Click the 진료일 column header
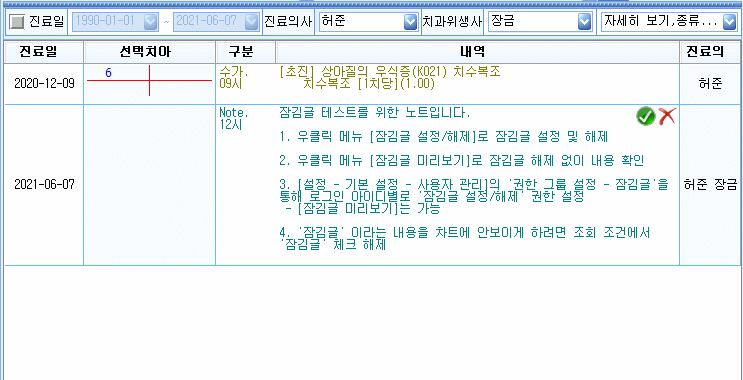The height and width of the screenshot is (380, 743). click(x=44, y=52)
